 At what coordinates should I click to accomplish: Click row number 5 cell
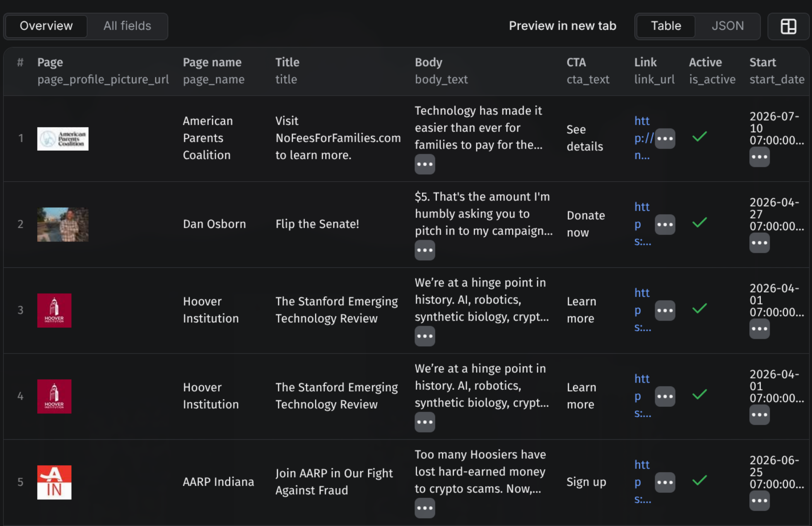coord(20,482)
